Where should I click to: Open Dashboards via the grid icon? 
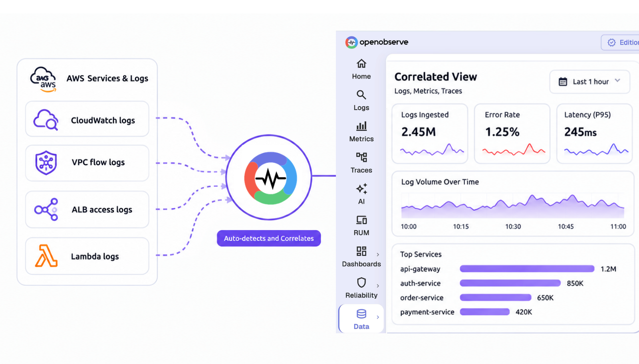361,251
